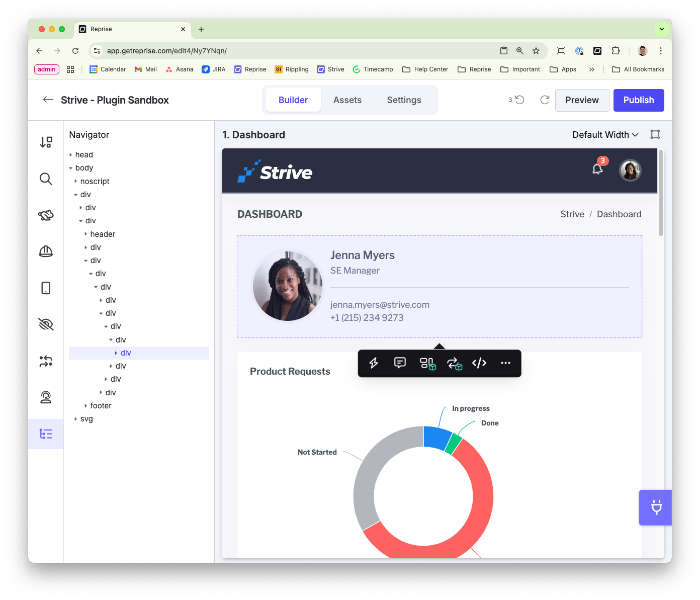Open the Rippling bookmark
Image resolution: width=700 pixels, height=600 pixels.
(x=292, y=69)
